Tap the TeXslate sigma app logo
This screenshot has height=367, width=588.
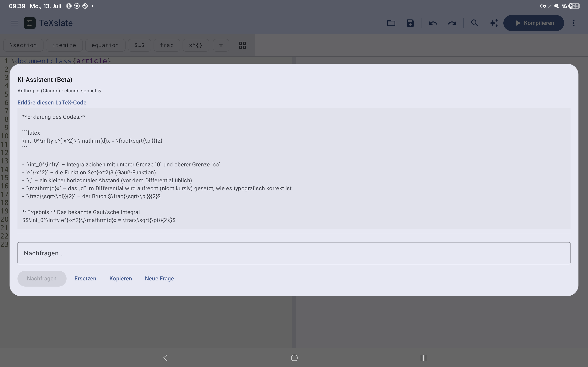point(30,23)
